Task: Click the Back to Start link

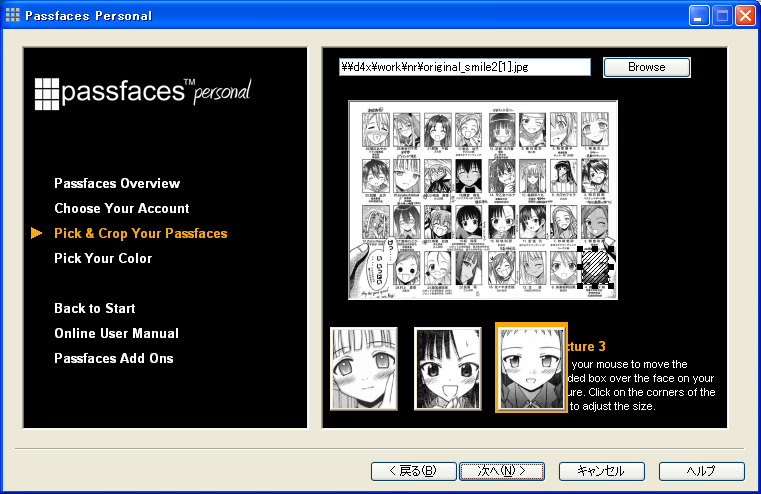Action: tap(95, 308)
